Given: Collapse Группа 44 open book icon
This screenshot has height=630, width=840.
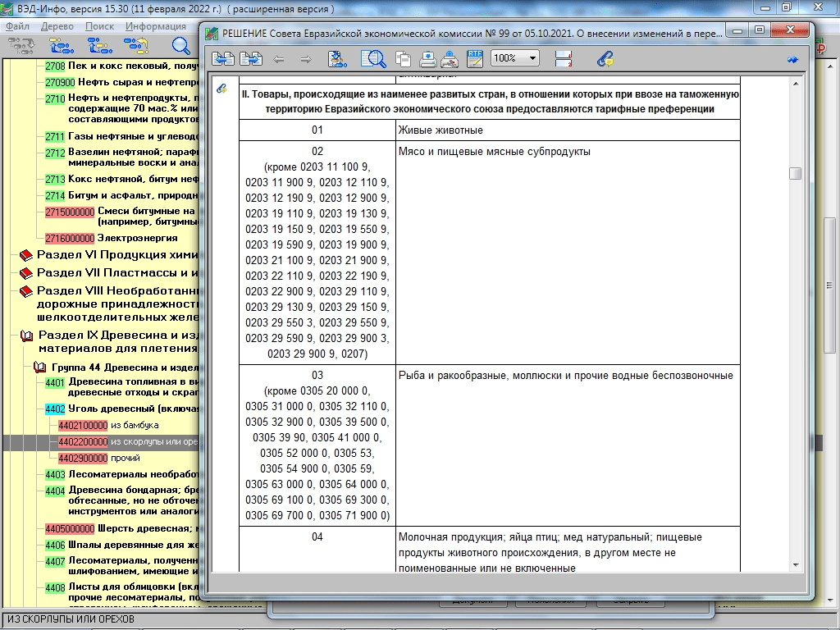Looking at the screenshot, I should coord(39,367).
